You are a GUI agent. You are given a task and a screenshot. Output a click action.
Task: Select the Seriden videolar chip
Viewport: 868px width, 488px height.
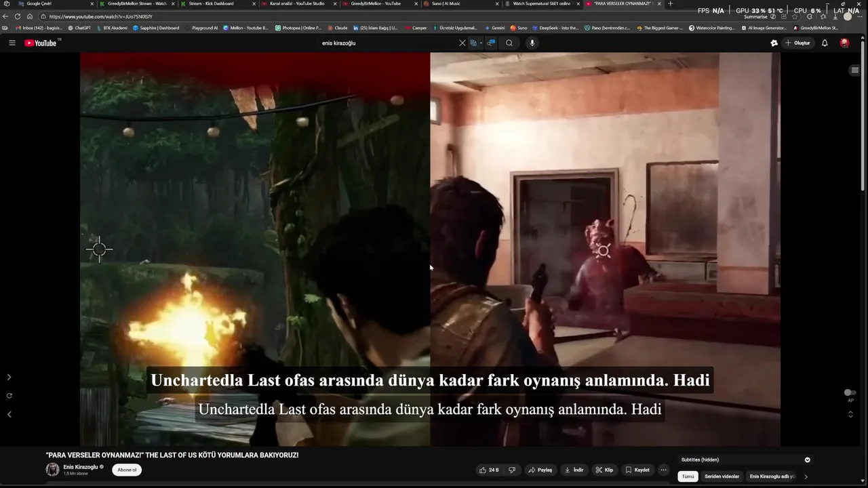[722, 476]
